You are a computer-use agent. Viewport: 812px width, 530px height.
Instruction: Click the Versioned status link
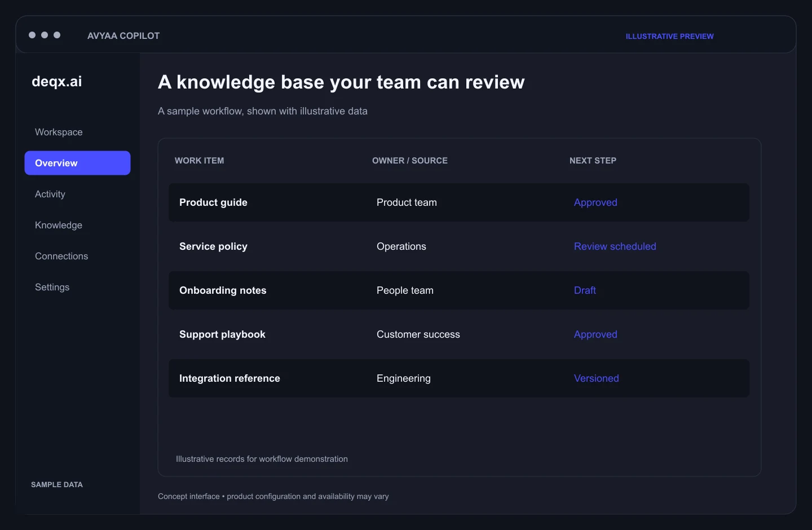click(x=597, y=378)
